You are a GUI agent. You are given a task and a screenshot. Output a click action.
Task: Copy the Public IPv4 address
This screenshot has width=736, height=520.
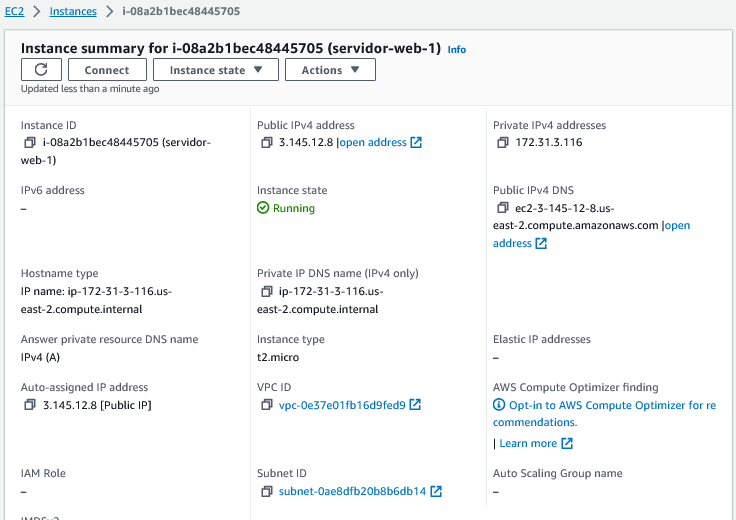[267, 143]
